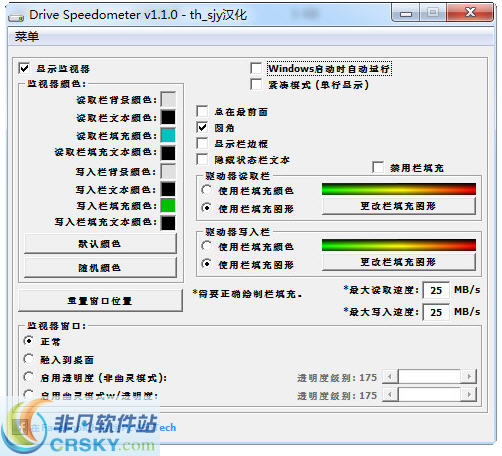The height and width of the screenshot is (456, 502).
Task: Pick 读取栏背景颜色 swatch
Action: click(168, 99)
